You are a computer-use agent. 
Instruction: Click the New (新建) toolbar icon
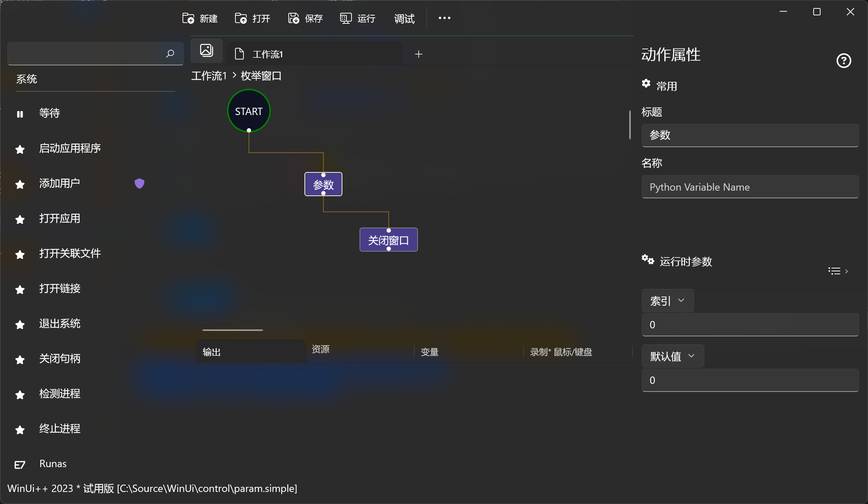(x=188, y=18)
